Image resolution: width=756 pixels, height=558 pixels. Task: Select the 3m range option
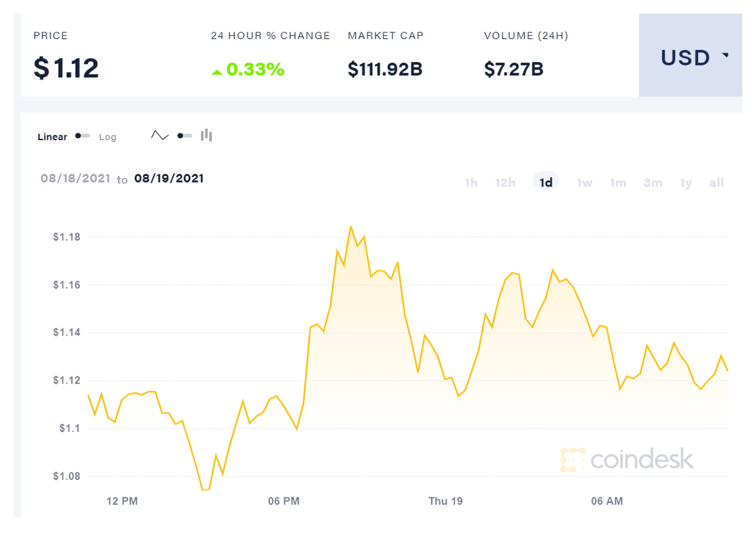(x=653, y=183)
